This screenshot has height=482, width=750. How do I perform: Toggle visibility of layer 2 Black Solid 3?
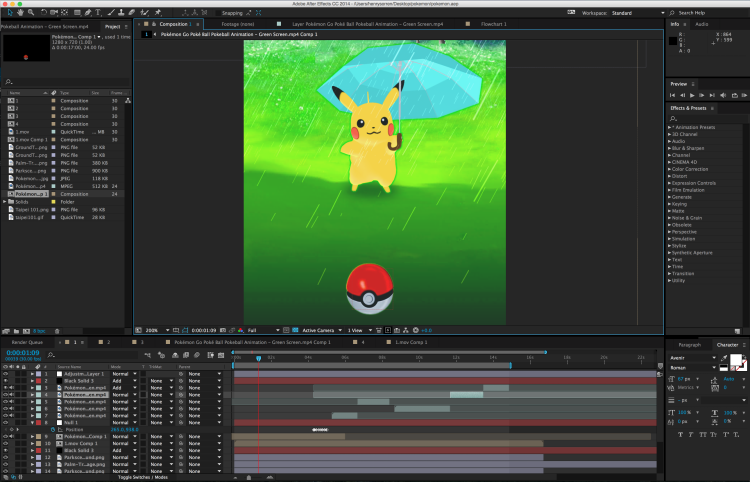coord(5,381)
